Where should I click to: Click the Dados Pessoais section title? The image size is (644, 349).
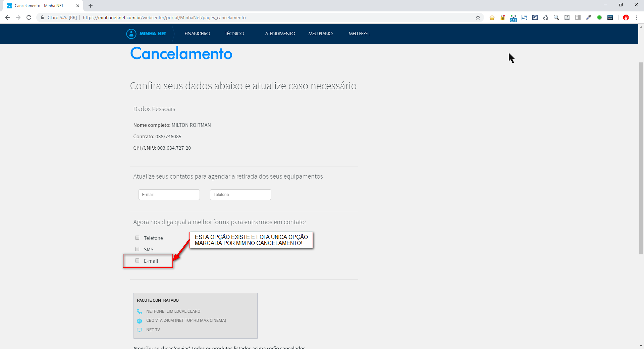154,109
